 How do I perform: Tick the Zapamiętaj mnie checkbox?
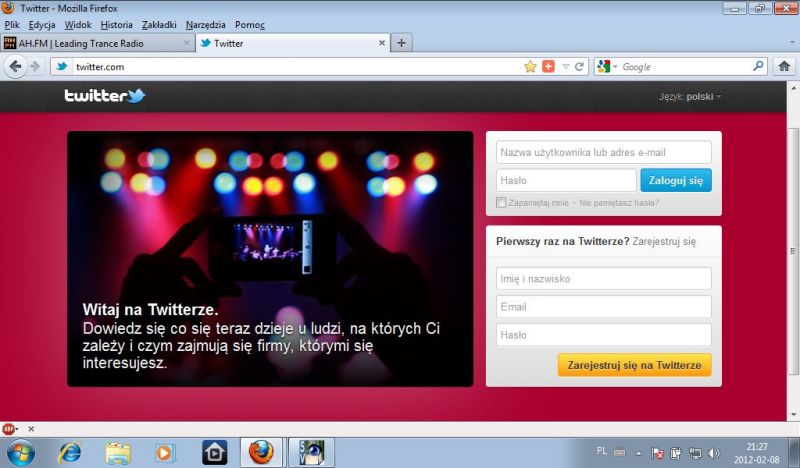(x=502, y=203)
